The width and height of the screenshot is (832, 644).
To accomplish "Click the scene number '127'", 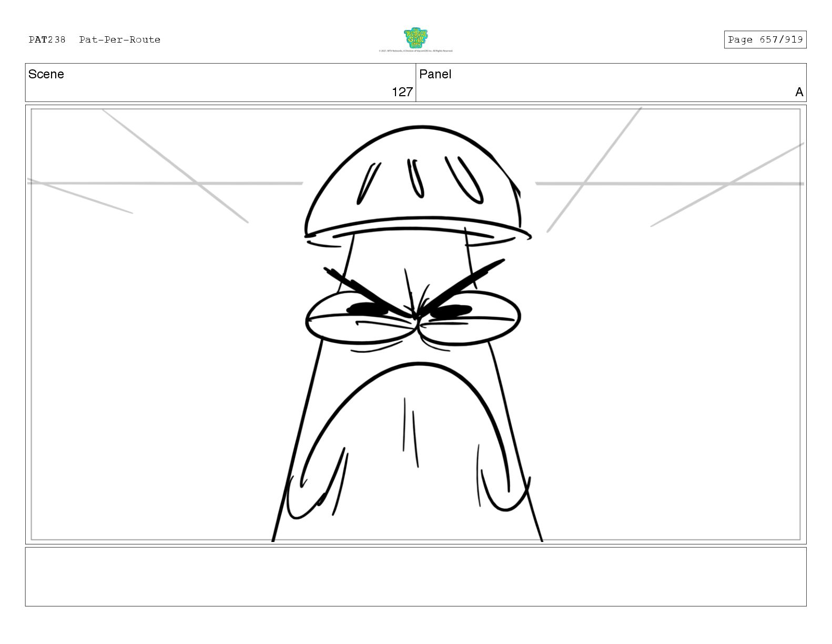I will pos(402,92).
